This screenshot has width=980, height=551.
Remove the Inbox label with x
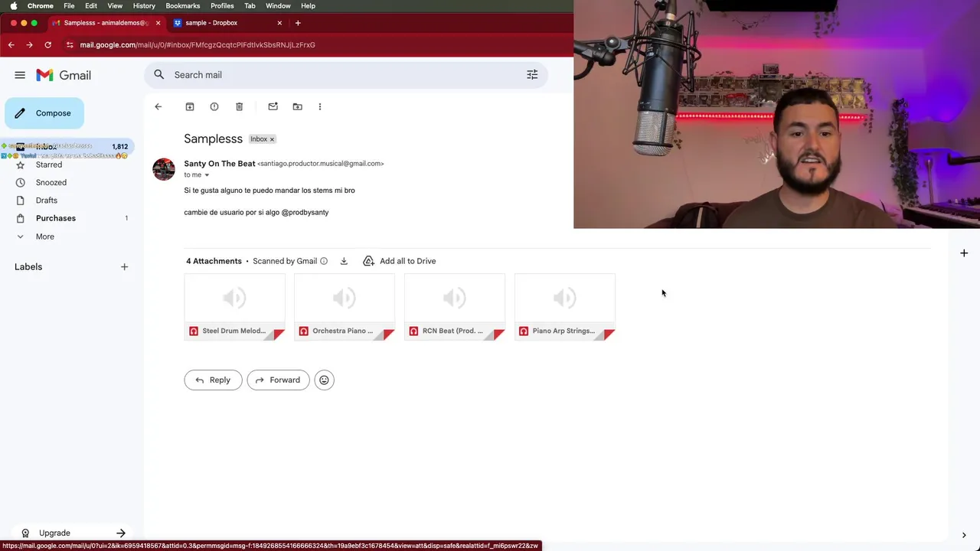(x=272, y=139)
